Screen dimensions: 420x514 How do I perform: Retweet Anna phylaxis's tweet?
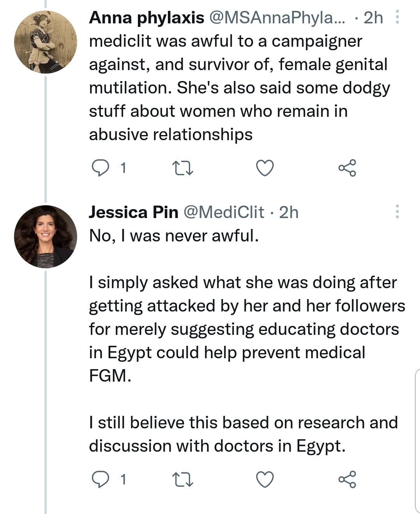pos(182,168)
